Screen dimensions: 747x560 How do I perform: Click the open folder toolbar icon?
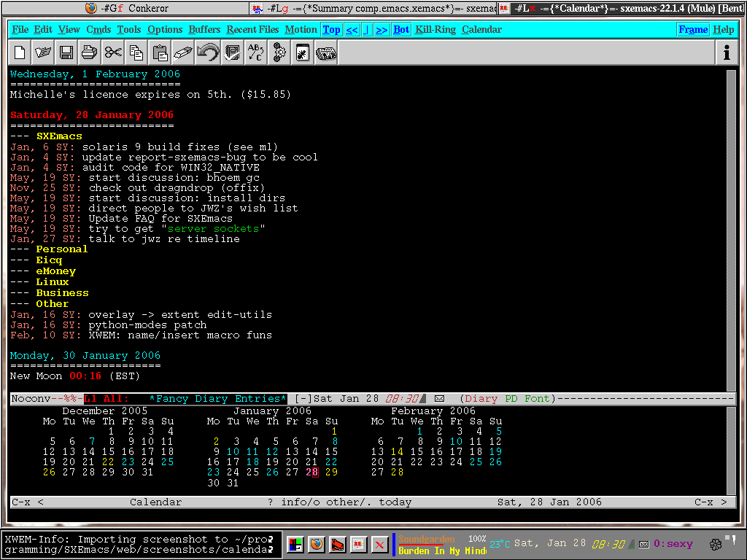pos(43,52)
